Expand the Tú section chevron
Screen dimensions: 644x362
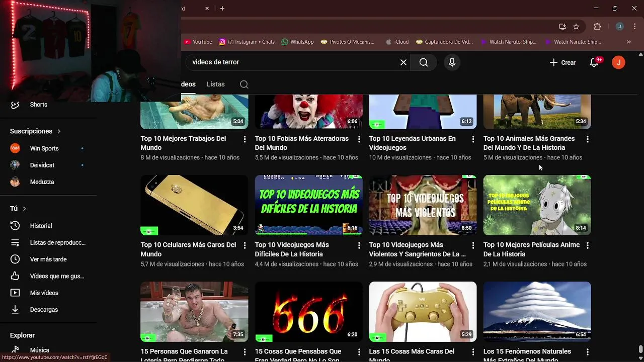[x=24, y=209]
